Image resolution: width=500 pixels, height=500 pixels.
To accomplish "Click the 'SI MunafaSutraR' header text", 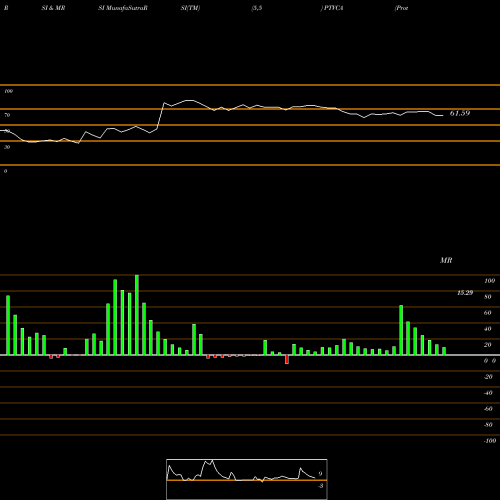I will coord(123,8).
